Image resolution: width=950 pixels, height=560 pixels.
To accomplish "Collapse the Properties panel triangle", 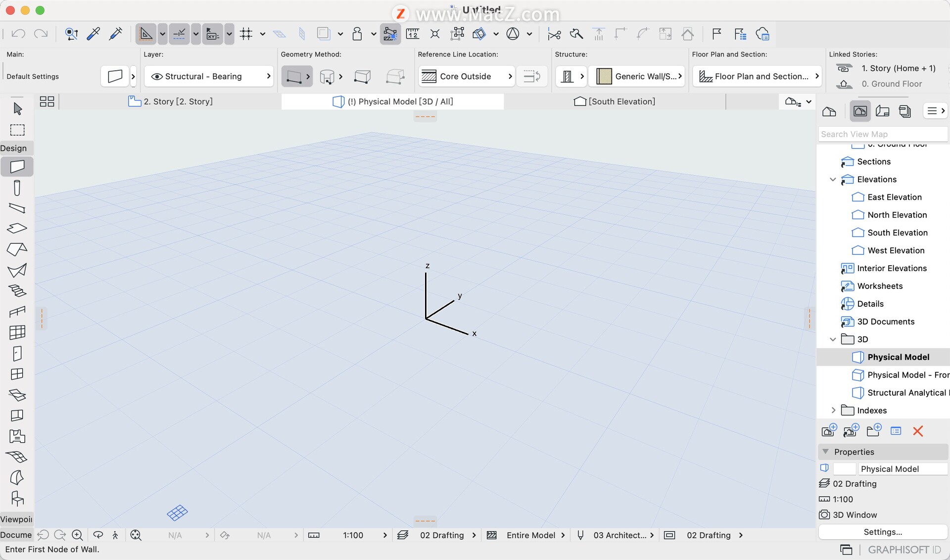I will 825,451.
